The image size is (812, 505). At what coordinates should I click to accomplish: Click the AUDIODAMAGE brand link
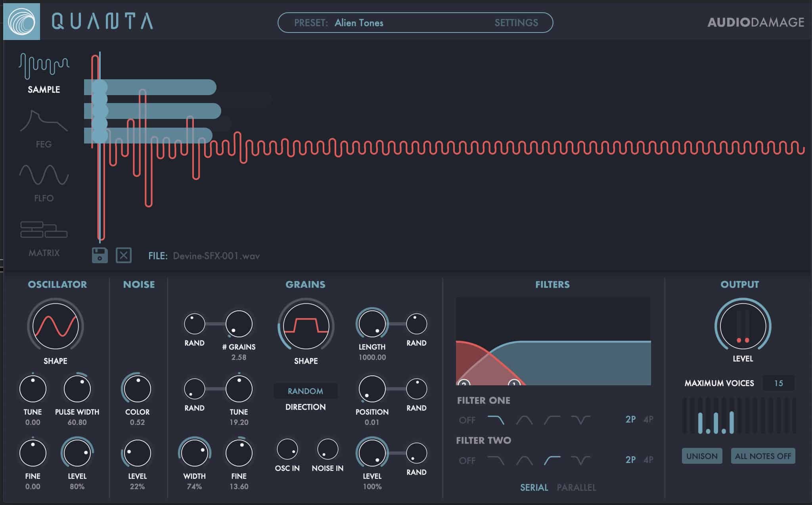(x=756, y=22)
